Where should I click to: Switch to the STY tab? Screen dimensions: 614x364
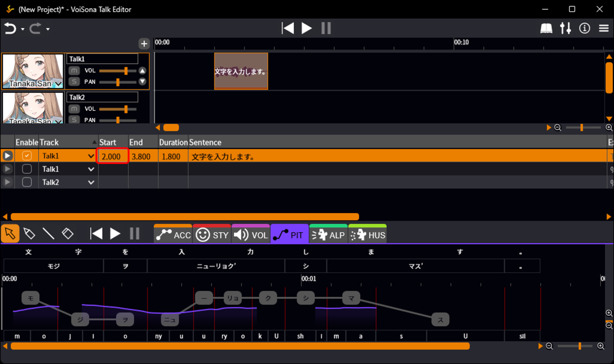pos(212,235)
